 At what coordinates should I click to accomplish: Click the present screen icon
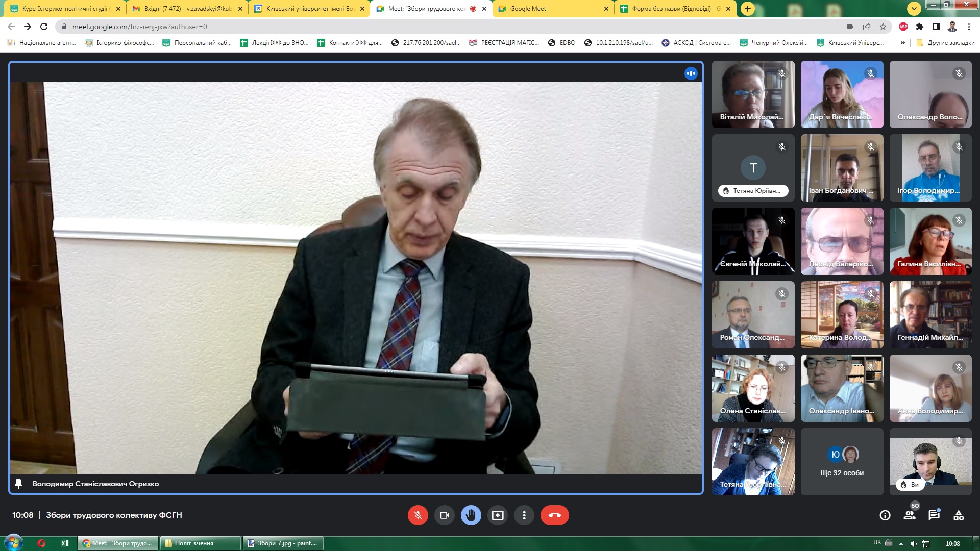coord(497,515)
